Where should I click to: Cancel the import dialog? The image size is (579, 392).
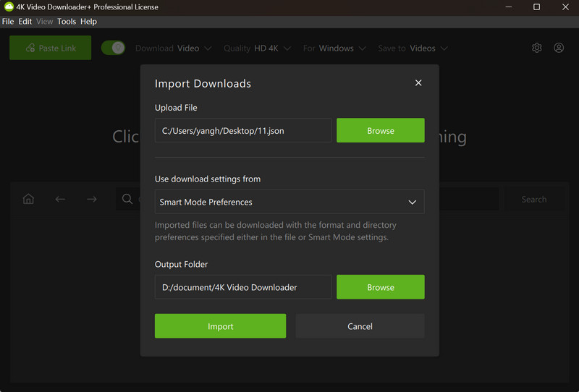pyautogui.click(x=360, y=326)
